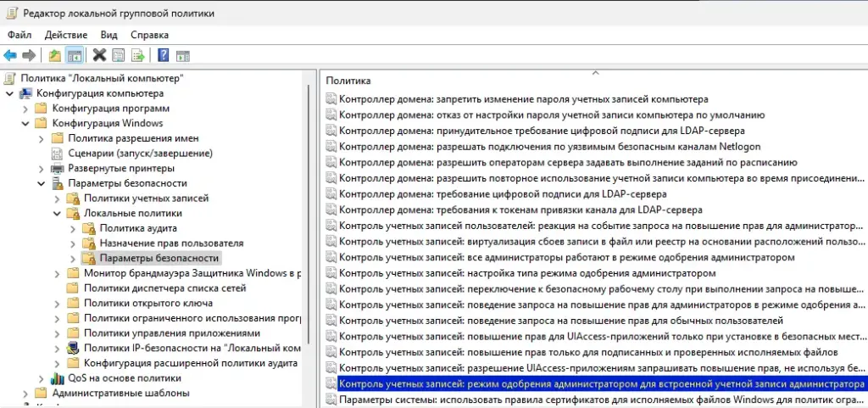Collapse the Конфигурация компьютера node

[x=9, y=93]
